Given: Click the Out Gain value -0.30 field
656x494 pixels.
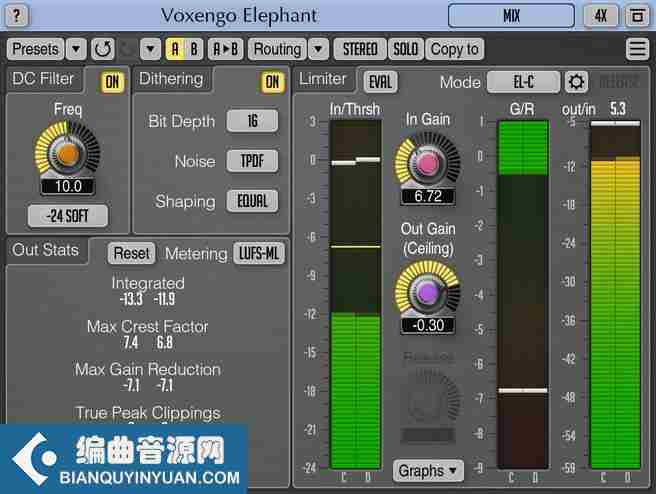Looking at the screenshot, I should pyautogui.click(x=428, y=325).
